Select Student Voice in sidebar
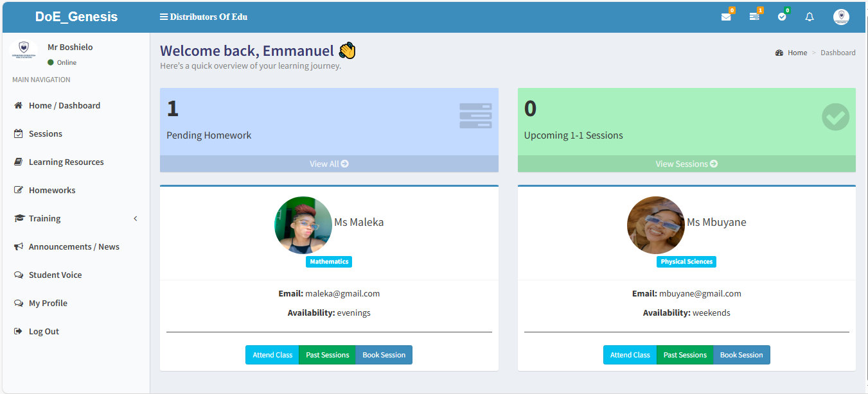This screenshot has height=394, width=868. pos(55,275)
